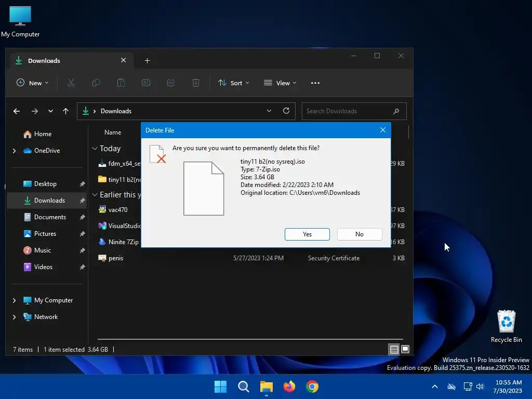Refresh the Downloads folder
This screenshot has height=399, width=532.
[x=286, y=111]
